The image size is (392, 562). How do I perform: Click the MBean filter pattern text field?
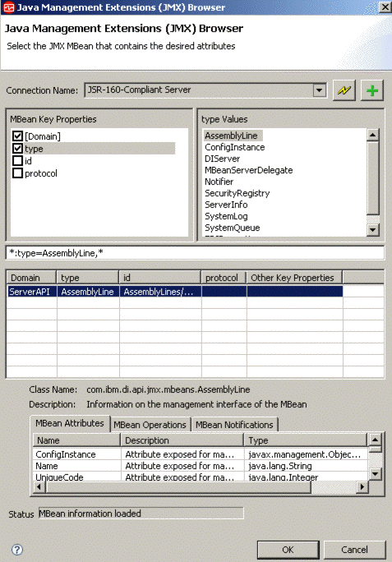click(x=195, y=253)
